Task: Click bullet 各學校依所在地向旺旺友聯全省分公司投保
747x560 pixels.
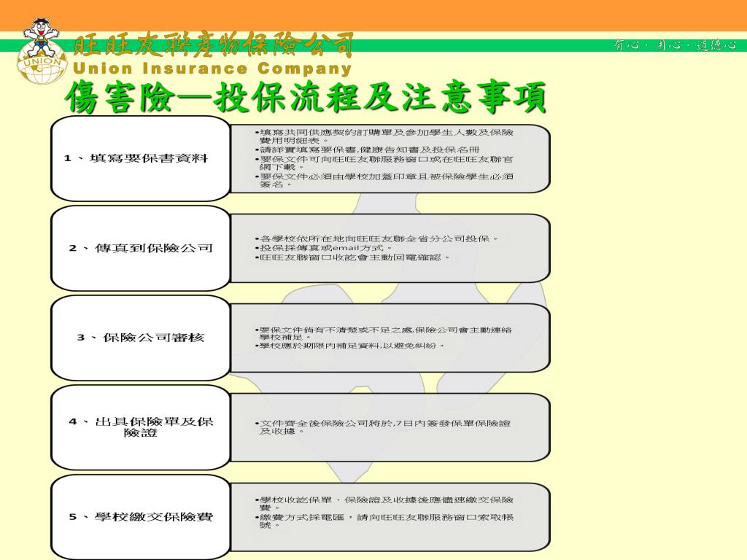Action: [x=376, y=238]
